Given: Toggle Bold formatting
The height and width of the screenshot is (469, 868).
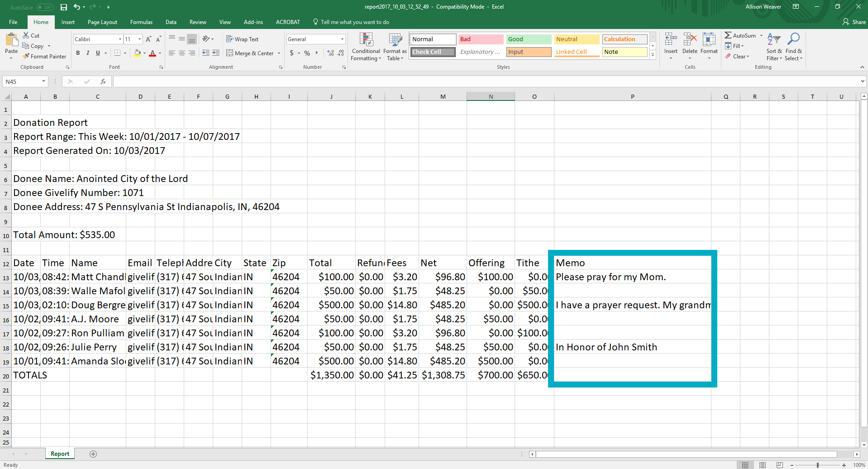Looking at the screenshot, I should pyautogui.click(x=78, y=53).
